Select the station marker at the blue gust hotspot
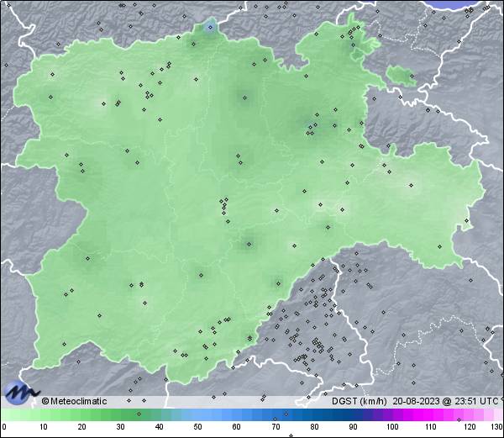Viewport: 504px width, 438px height. (210, 28)
